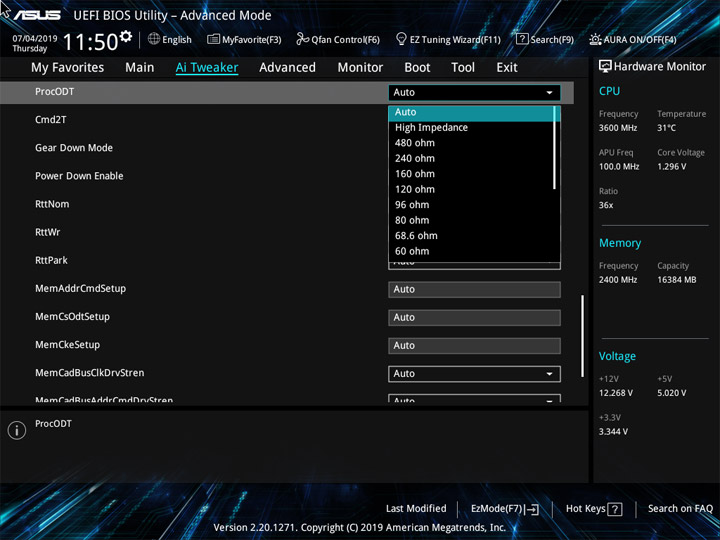Click the 11:50 clock display
Viewport: 720px width, 540px height.
(x=90, y=42)
